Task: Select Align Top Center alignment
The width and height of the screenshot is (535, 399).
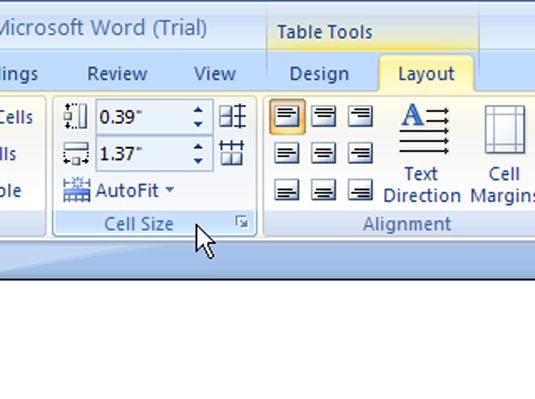Action: point(323,116)
